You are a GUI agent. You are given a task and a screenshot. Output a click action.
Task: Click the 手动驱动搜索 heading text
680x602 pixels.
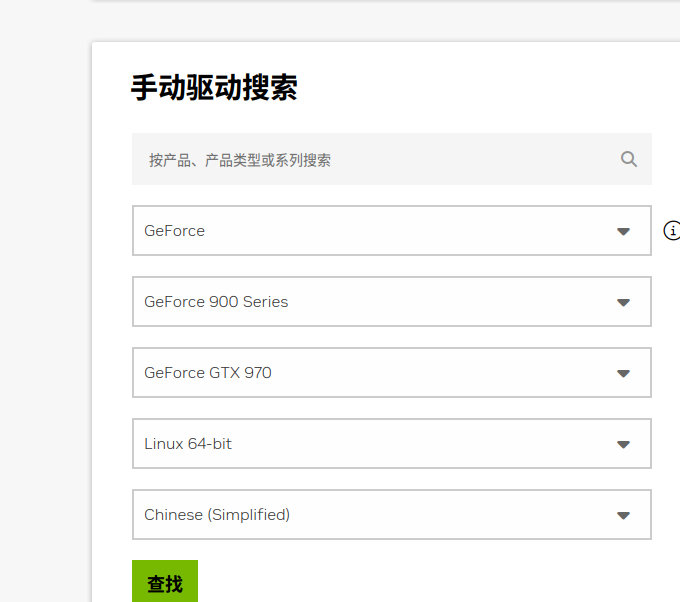coord(214,88)
